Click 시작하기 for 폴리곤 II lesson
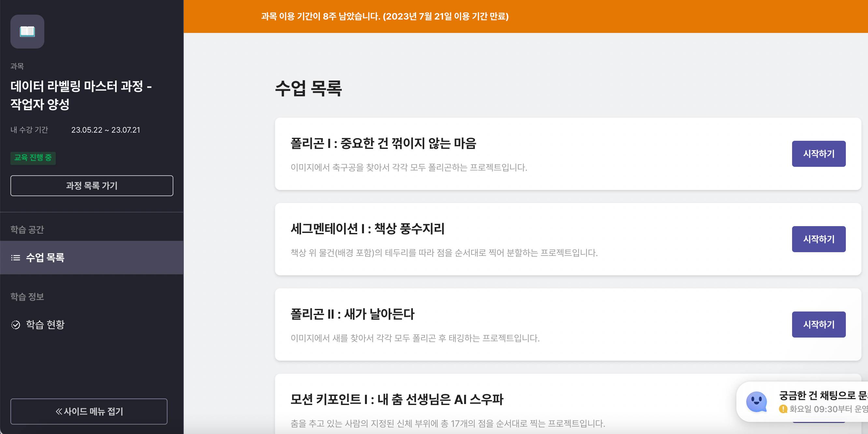Image resolution: width=868 pixels, height=434 pixels. click(x=819, y=324)
